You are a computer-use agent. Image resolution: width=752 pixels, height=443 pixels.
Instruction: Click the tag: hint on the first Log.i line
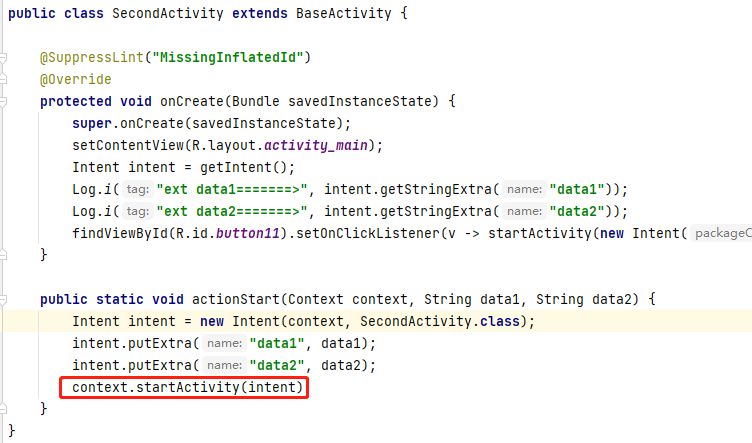tap(139, 189)
